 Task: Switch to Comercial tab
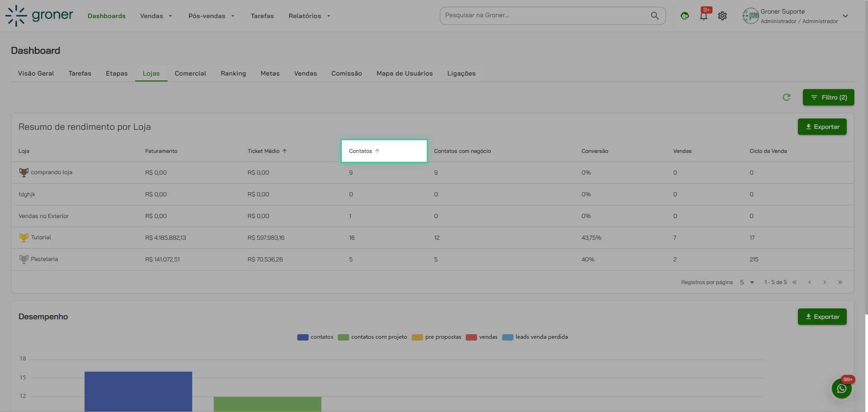[x=190, y=73]
